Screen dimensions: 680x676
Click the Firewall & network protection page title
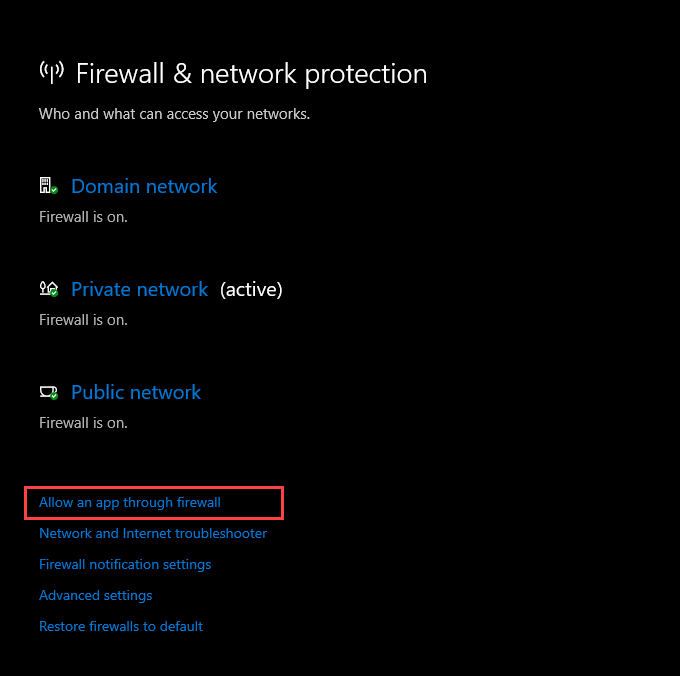251,74
